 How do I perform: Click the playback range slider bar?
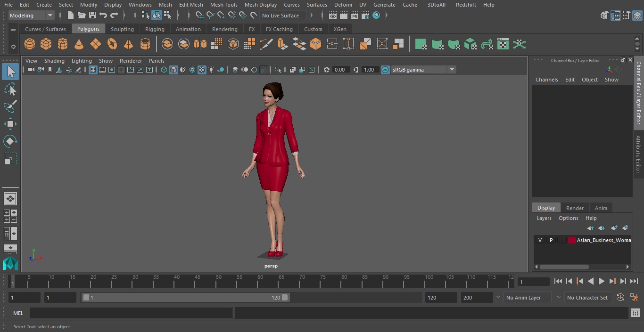pos(185,298)
